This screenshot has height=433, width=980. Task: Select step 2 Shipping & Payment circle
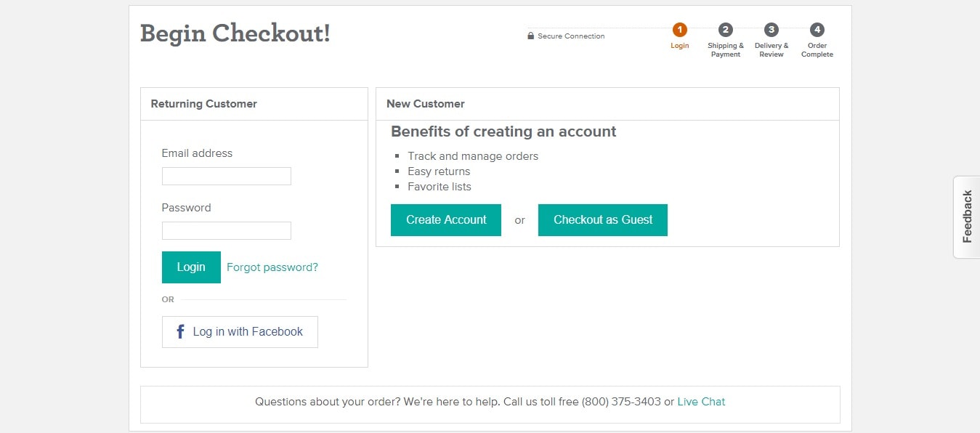[x=725, y=30]
